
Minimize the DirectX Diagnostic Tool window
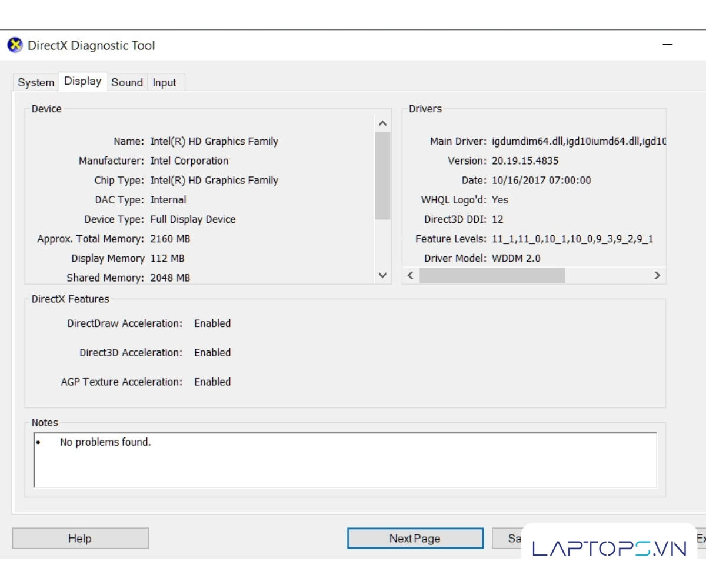pos(668,45)
